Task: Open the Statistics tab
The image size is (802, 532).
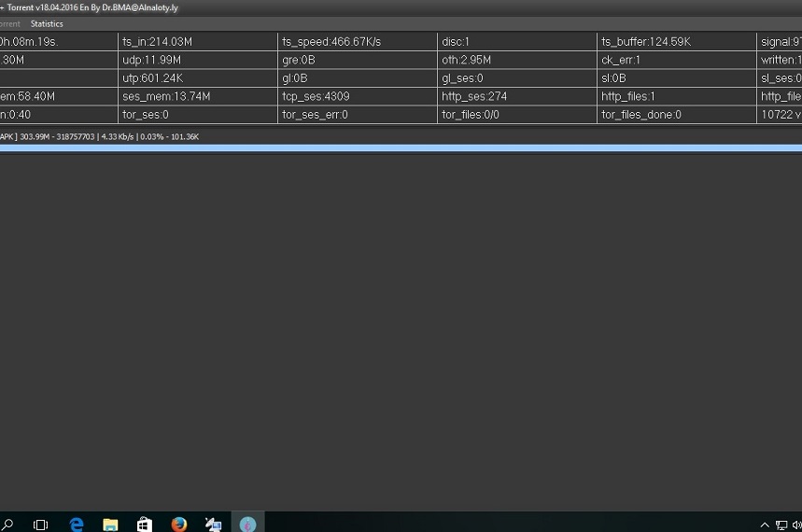Action: point(47,23)
